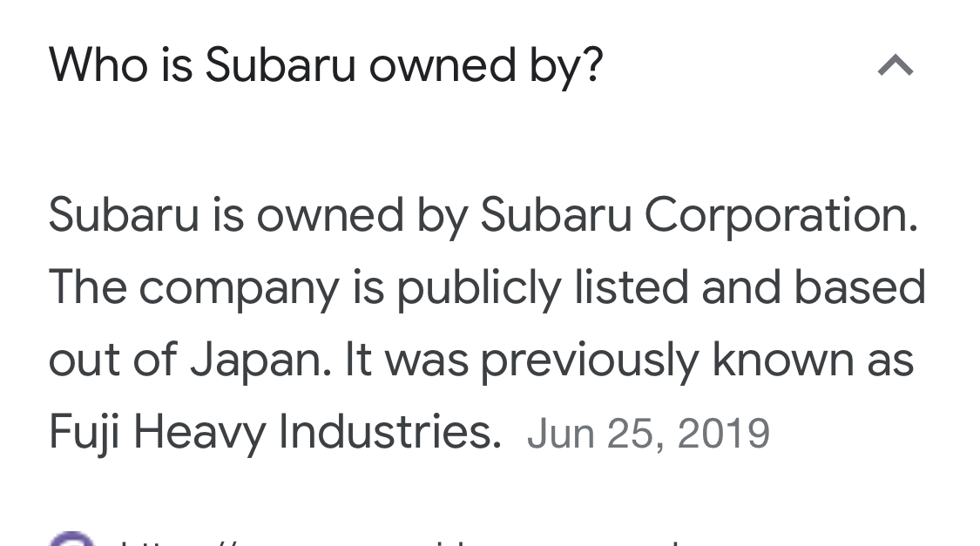Click the 'Jun 25, 2019' date stamp
This screenshot has width=980, height=546.
648,434
